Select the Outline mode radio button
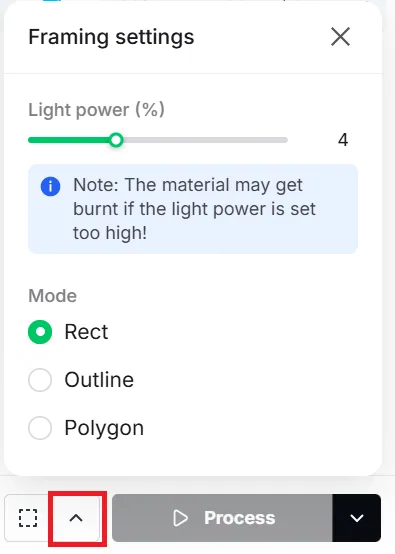Screen dimensions: 395x554 [40, 380]
